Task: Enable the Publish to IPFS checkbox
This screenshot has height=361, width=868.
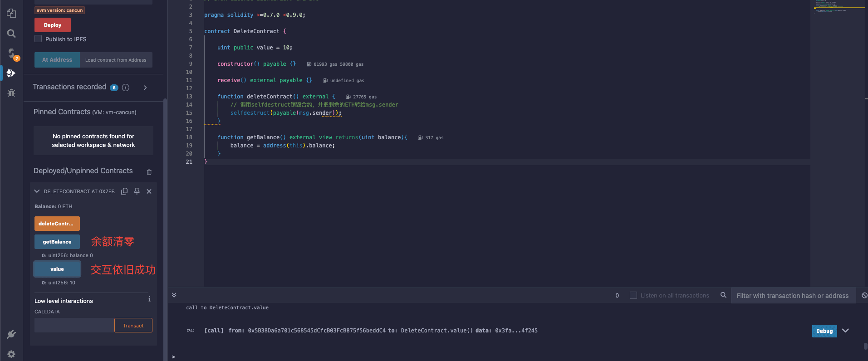Action: click(x=39, y=39)
